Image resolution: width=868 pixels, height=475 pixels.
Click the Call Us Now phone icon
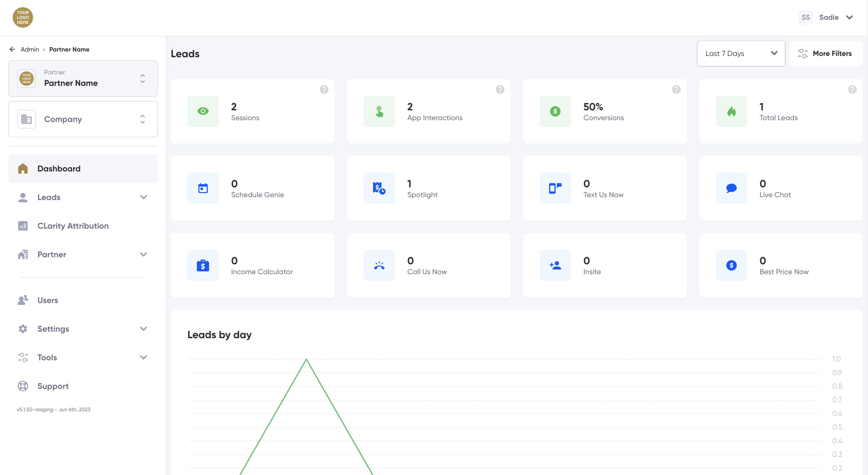pyautogui.click(x=379, y=265)
